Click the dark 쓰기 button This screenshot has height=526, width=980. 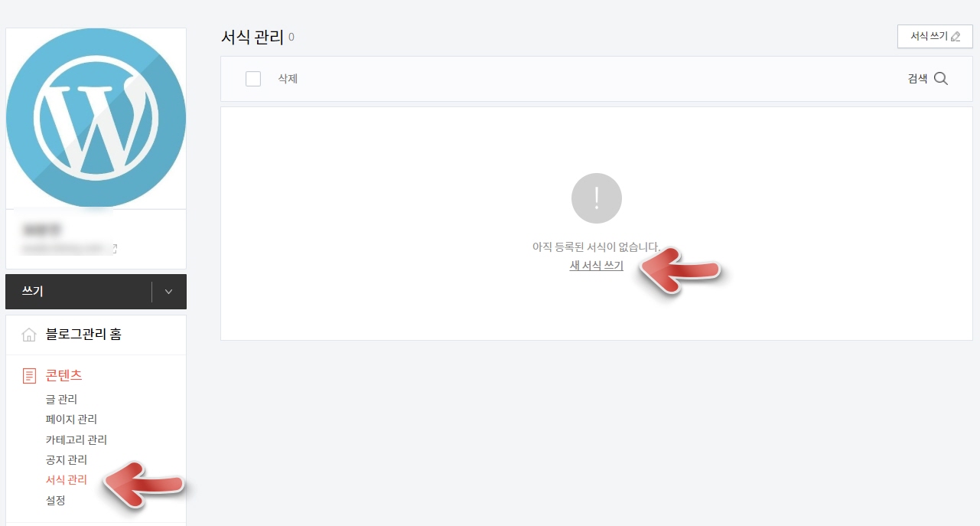pyautogui.click(x=79, y=292)
